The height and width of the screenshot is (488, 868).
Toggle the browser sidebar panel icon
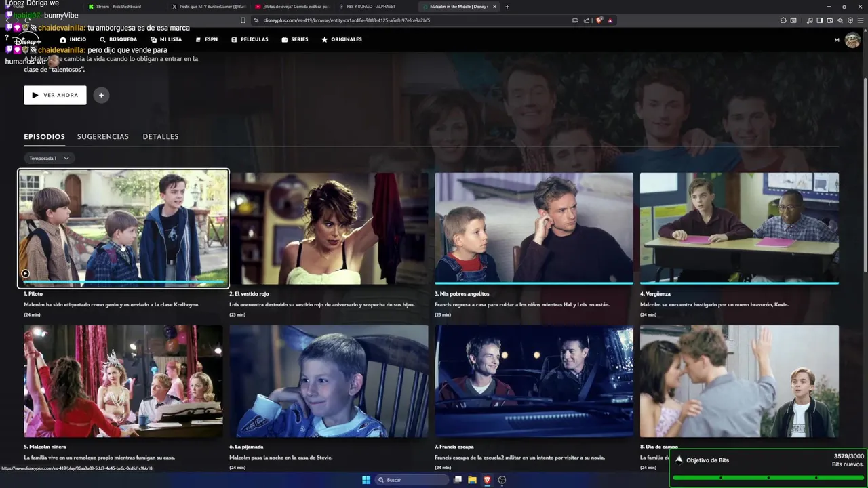click(820, 20)
